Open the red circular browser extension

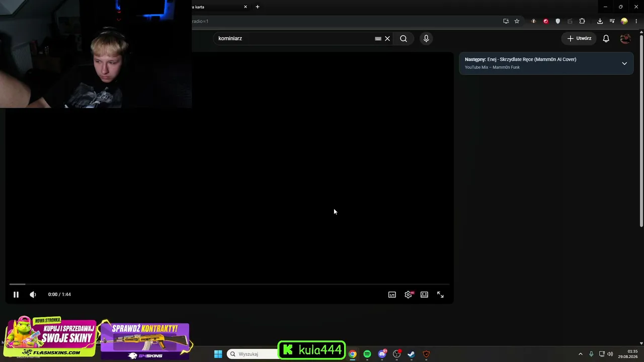[546, 21]
